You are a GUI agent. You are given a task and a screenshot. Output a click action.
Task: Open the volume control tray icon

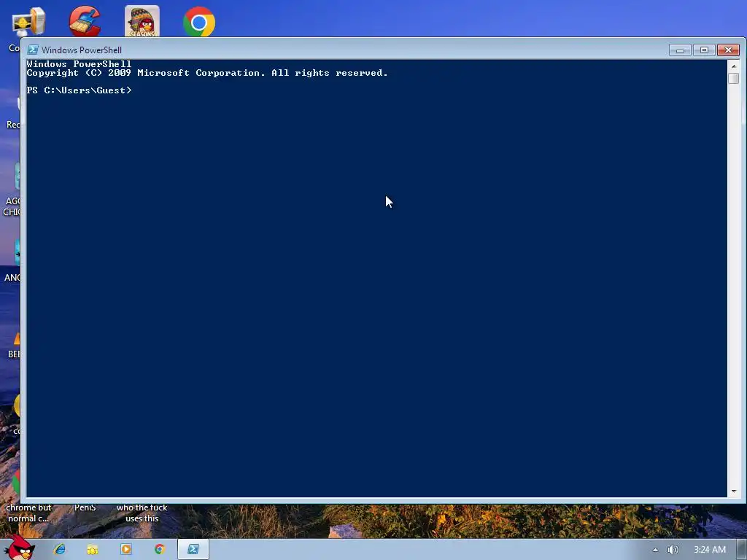[673, 550]
